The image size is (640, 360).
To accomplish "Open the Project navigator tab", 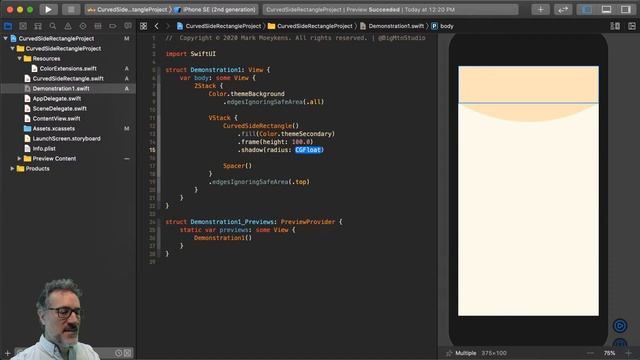I will tap(8, 26).
